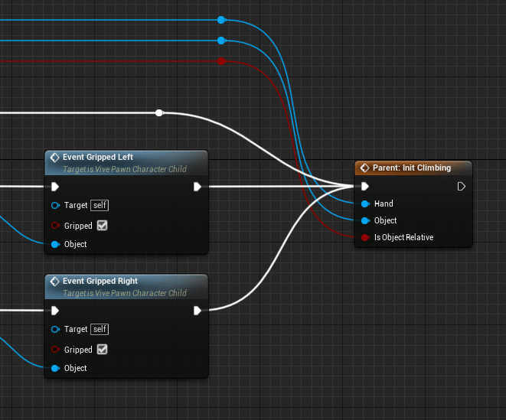Toggle Gripped checkbox in Event Gripped Left

pos(102,226)
